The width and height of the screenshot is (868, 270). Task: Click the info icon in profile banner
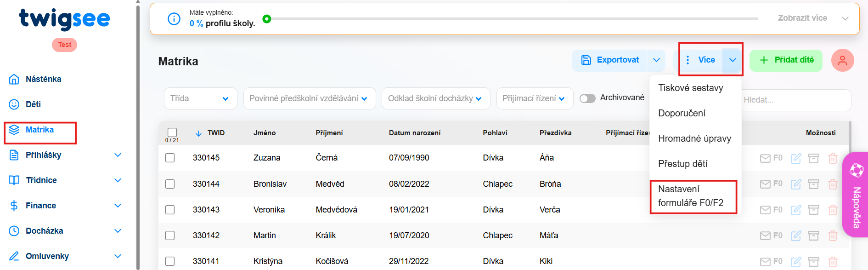(174, 19)
